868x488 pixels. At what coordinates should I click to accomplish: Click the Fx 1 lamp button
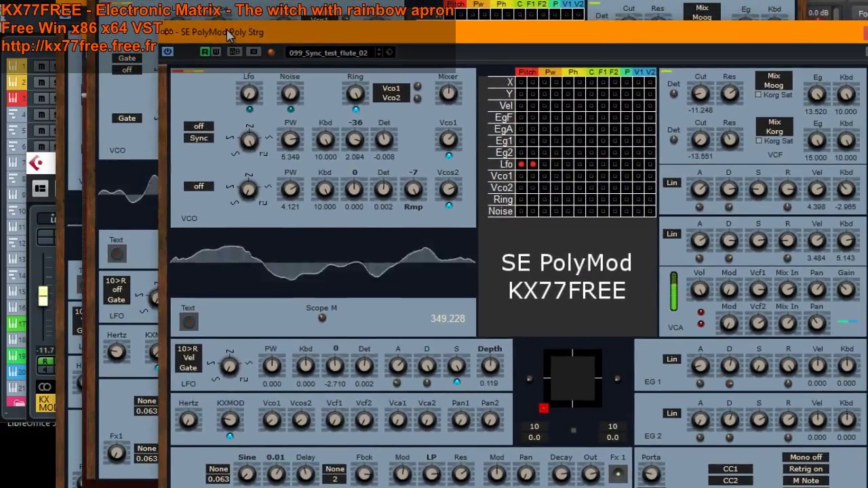[x=618, y=474]
